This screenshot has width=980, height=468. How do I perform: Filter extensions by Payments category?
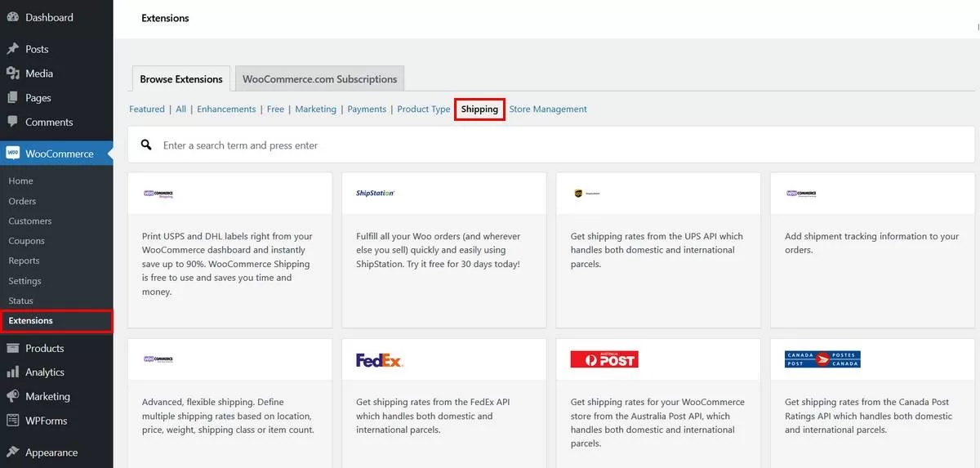click(x=367, y=109)
